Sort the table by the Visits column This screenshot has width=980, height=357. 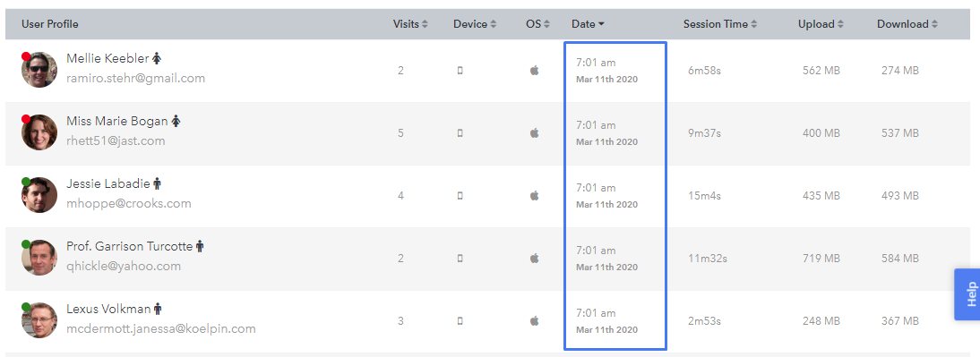410,24
